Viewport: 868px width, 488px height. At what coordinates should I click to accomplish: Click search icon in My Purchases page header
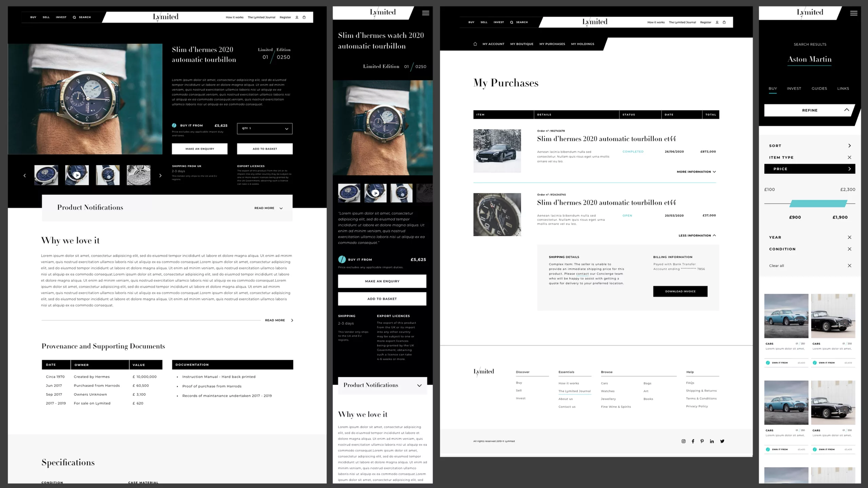[512, 22]
